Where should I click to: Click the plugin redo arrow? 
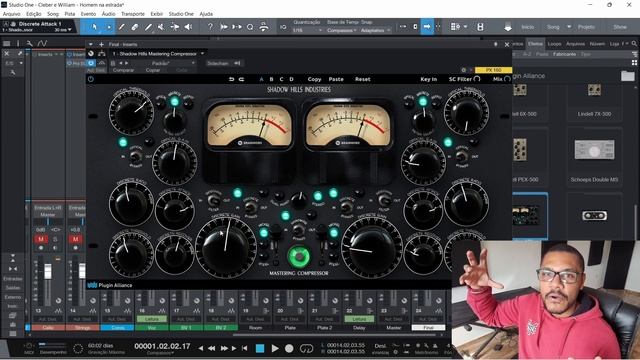[x=241, y=79]
